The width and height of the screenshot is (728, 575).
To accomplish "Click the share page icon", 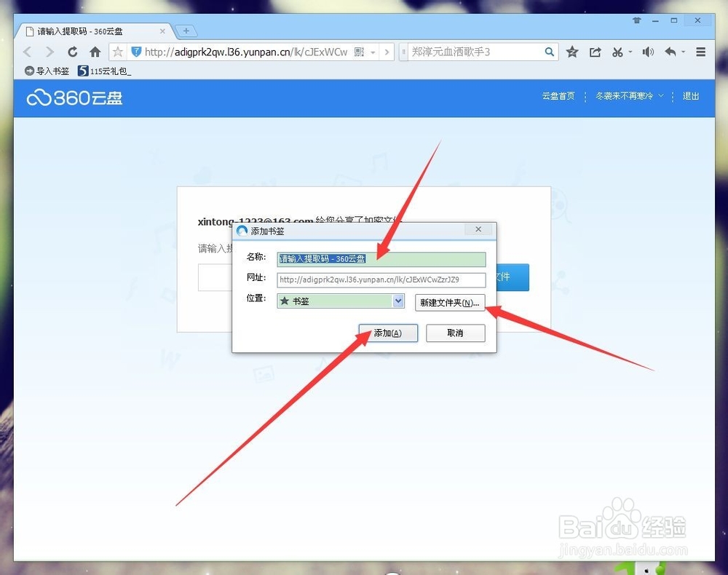I will [596, 52].
